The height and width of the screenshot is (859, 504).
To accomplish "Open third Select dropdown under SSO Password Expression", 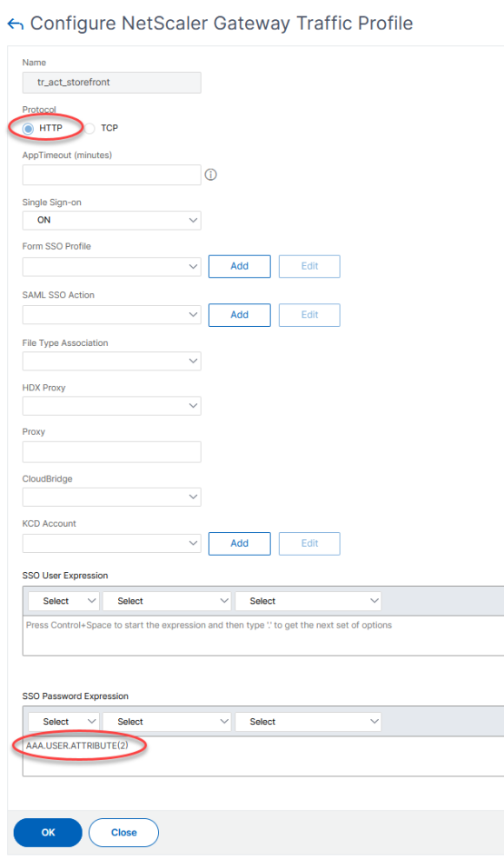I will [308, 721].
